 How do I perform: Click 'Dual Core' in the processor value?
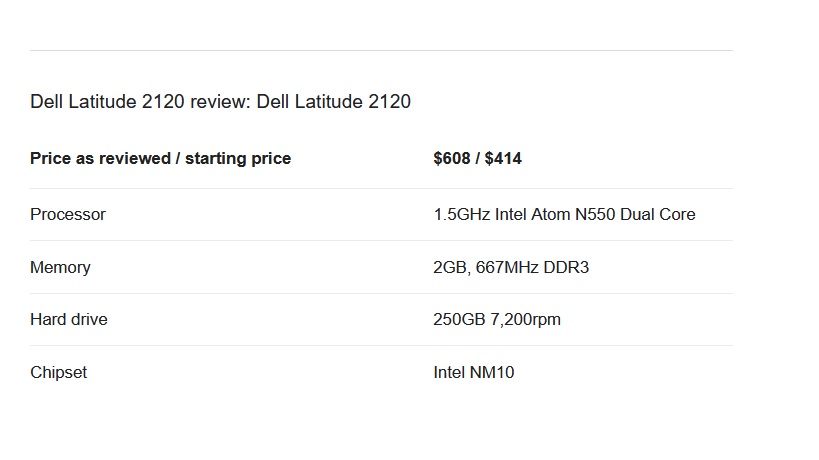(x=658, y=214)
